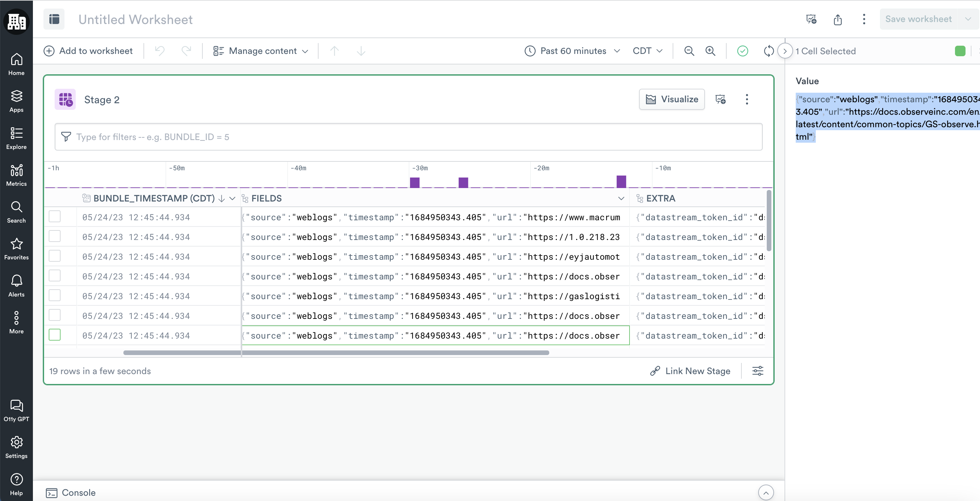Image resolution: width=980 pixels, height=501 pixels.
Task: Open table settings sliders icon
Action: coord(758,370)
